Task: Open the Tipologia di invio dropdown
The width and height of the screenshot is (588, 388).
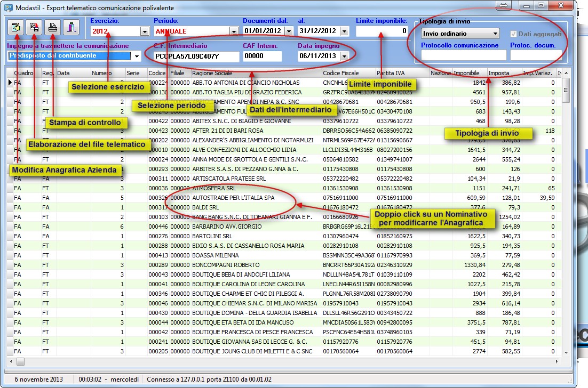Action: (x=494, y=34)
